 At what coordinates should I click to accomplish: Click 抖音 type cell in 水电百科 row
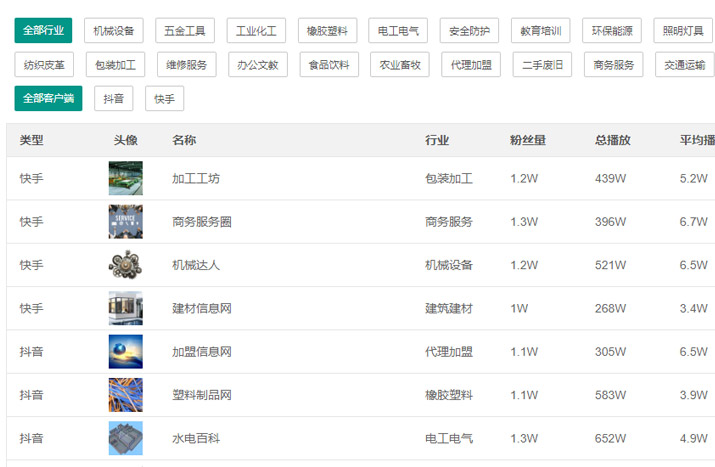[x=31, y=438]
